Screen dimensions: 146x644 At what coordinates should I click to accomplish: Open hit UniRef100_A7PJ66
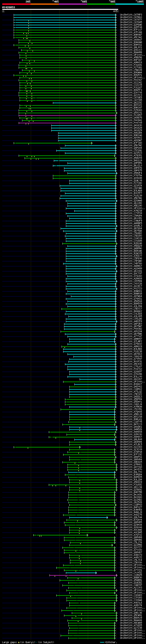click(131, 32)
